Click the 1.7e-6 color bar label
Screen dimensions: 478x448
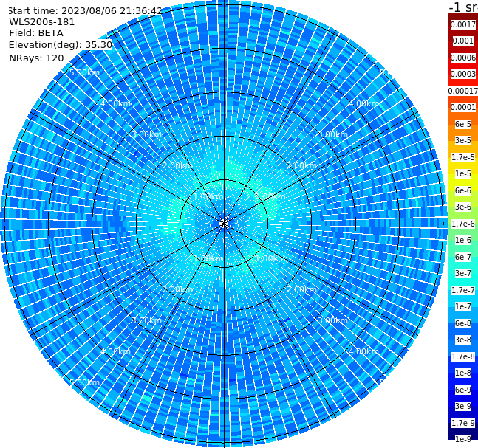(x=463, y=224)
